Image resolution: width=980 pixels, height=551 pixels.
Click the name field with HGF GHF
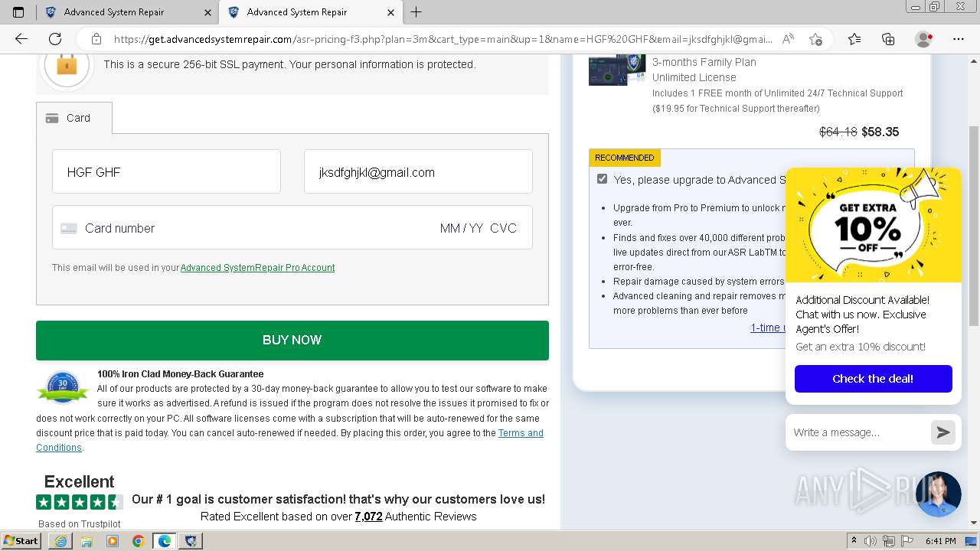click(166, 171)
